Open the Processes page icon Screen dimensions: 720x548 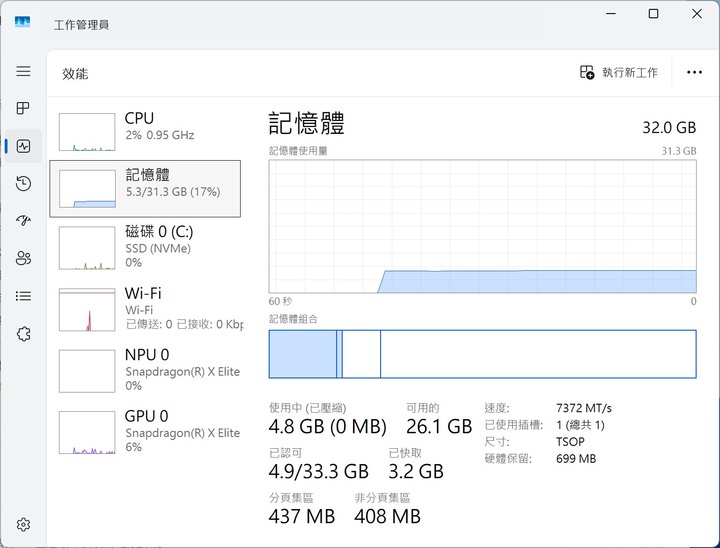tap(23, 108)
